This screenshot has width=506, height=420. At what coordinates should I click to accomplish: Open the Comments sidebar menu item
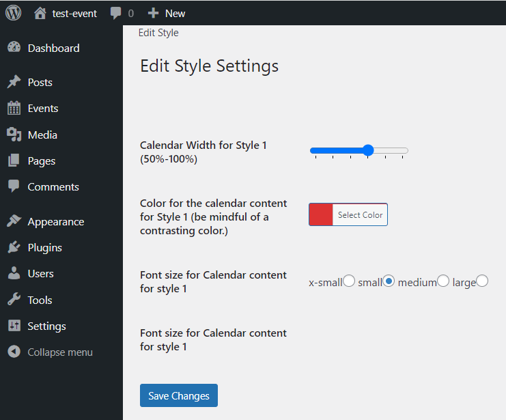pos(53,187)
